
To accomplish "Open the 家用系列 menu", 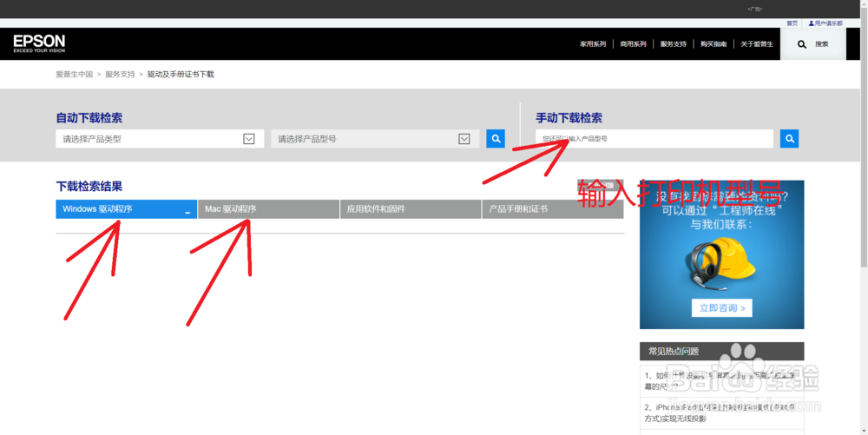I will pyautogui.click(x=593, y=43).
